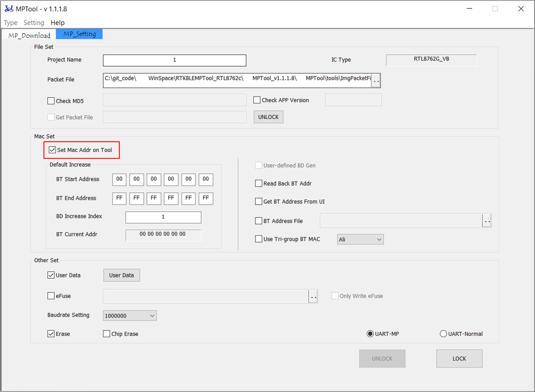Click the eFuse file browse button

click(x=313, y=296)
